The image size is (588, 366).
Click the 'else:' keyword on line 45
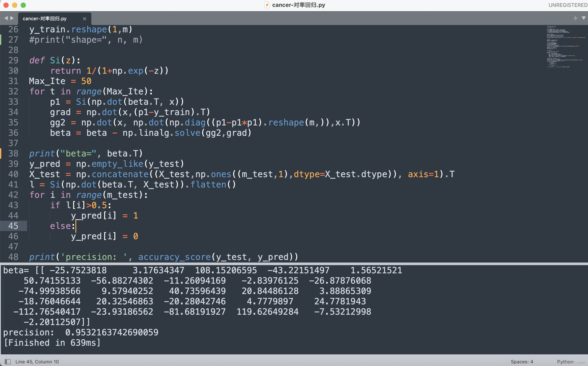coord(63,226)
